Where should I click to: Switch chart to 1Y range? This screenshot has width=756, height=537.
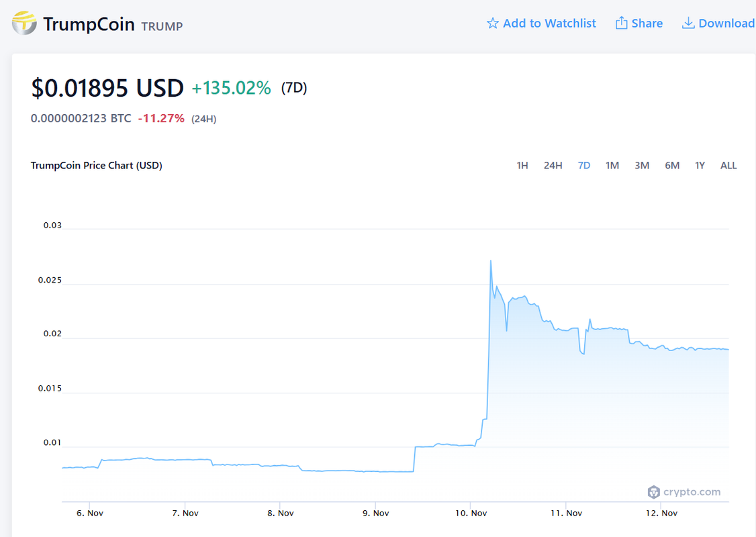pyautogui.click(x=700, y=165)
